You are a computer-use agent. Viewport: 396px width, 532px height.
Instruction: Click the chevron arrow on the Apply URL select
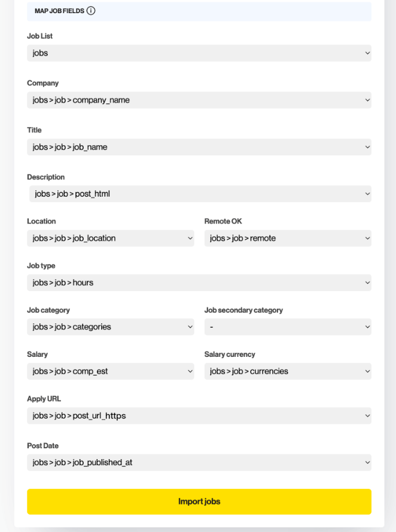pyautogui.click(x=367, y=415)
